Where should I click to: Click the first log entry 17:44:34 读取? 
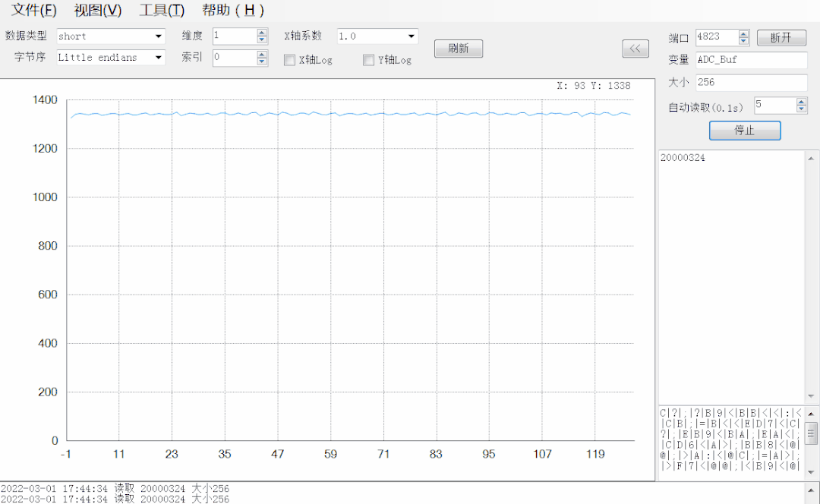(x=115, y=488)
